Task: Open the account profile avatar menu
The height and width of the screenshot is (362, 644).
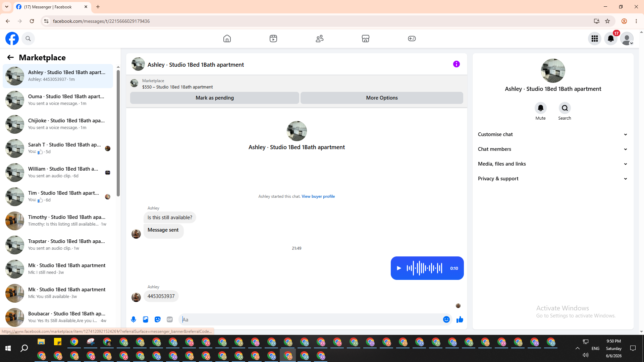Action: pos(627,39)
